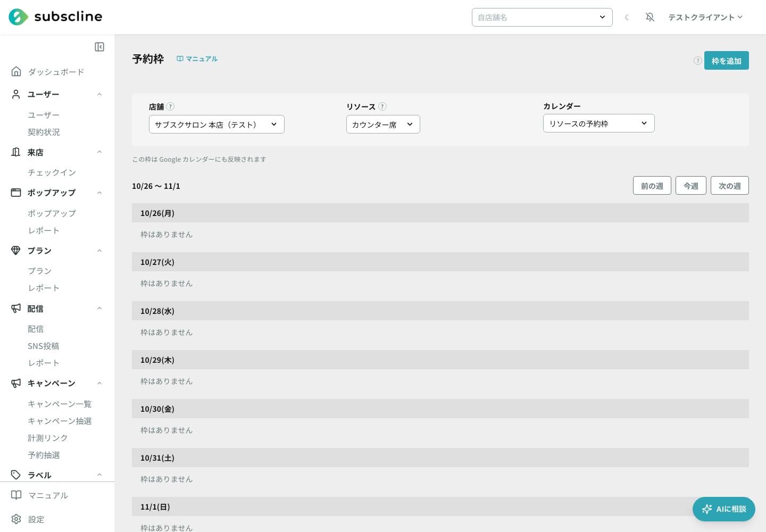766x532 pixels.
Task: Click the ポップアップ window icon in sidebar
Action: tap(16, 193)
